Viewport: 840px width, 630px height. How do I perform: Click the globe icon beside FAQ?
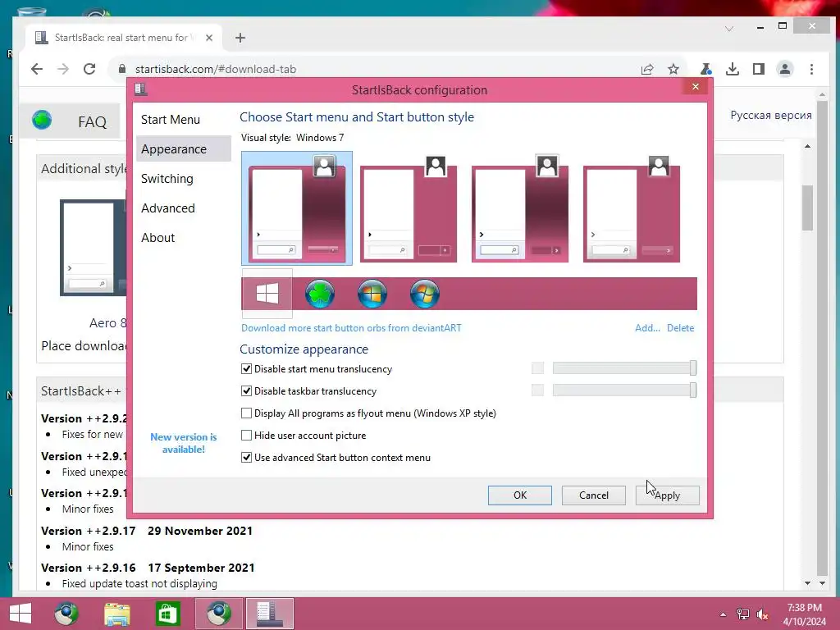click(x=42, y=120)
